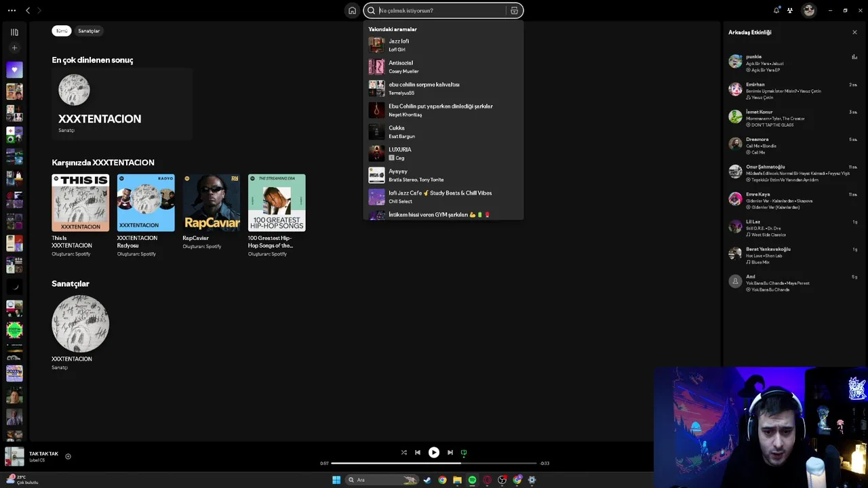This screenshot has width=868, height=488.
Task: Open File Explorer from the taskbar
Action: [457, 480]
